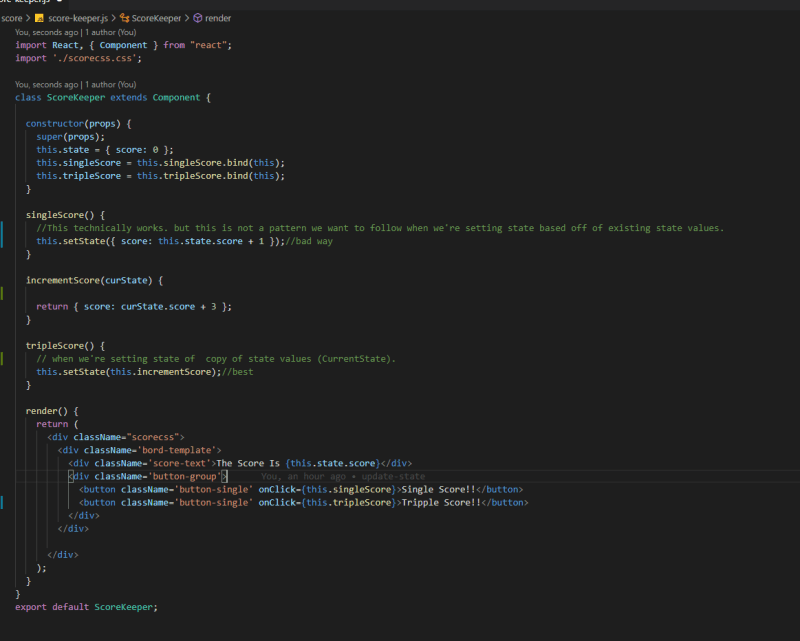Click the super(props); line

pyautogui.click(x=70, y=137)
